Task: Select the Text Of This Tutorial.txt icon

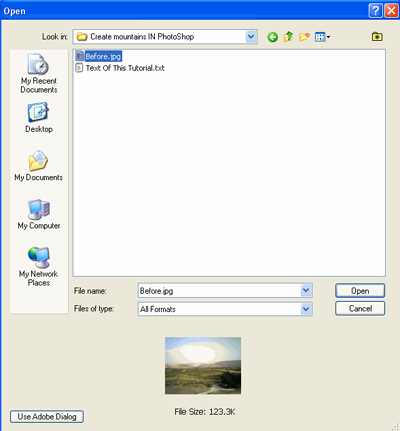Action: point(79,68)
